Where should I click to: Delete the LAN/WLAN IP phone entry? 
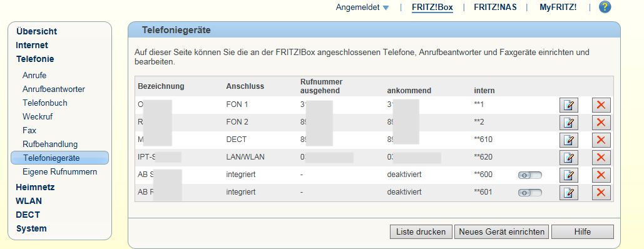601,158
